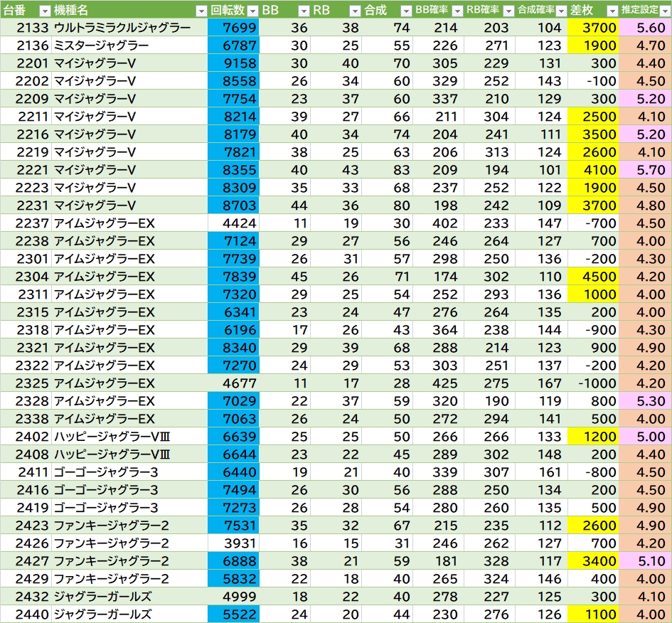Click rotation count cell 5832
672x623 pixels.
(x=233, y=579)
